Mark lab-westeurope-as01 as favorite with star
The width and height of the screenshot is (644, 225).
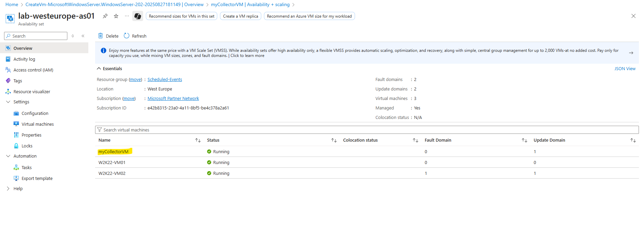tap(116, 16)
